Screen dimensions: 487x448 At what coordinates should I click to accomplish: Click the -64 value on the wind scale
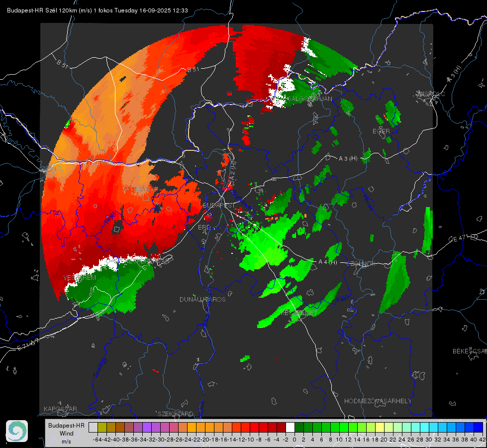pos(97,440)
